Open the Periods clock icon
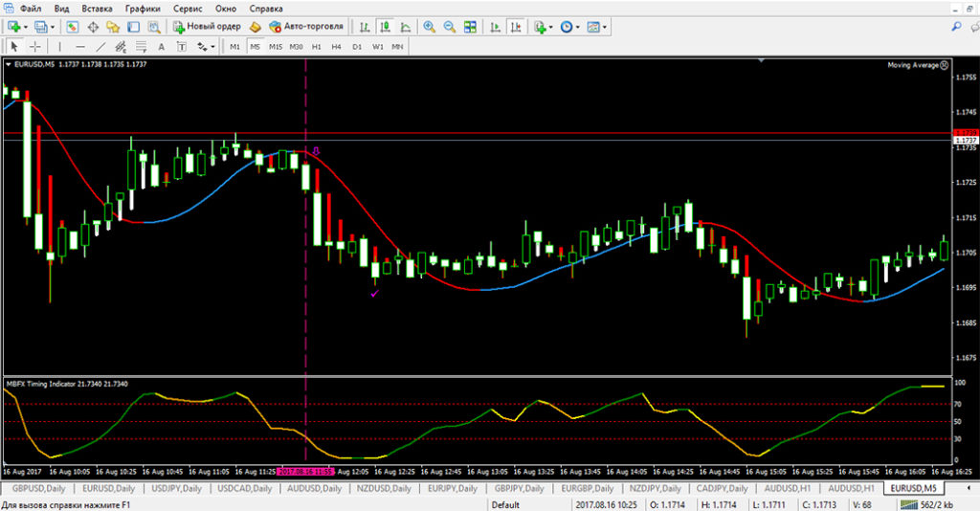The image size is (980, 511). pos(567,27)
